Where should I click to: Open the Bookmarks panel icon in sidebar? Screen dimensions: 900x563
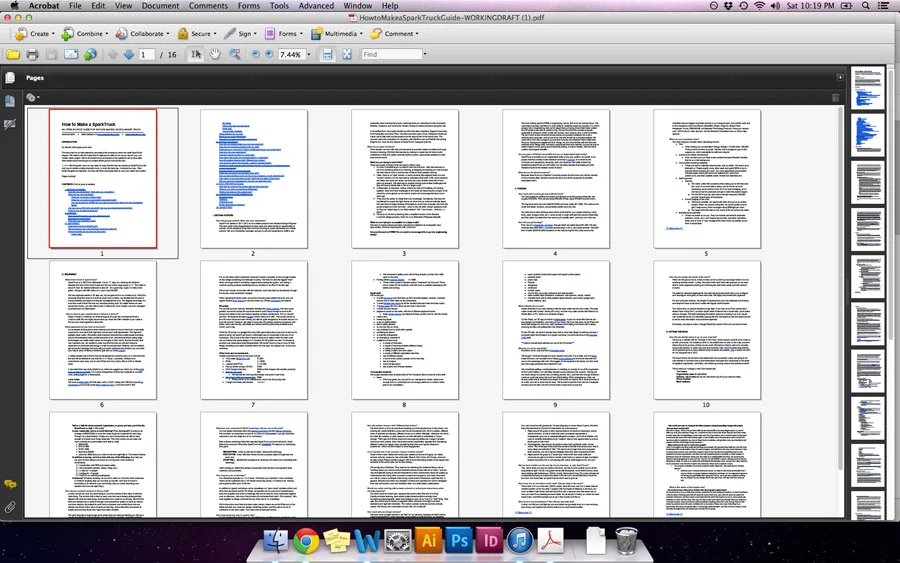10,101
